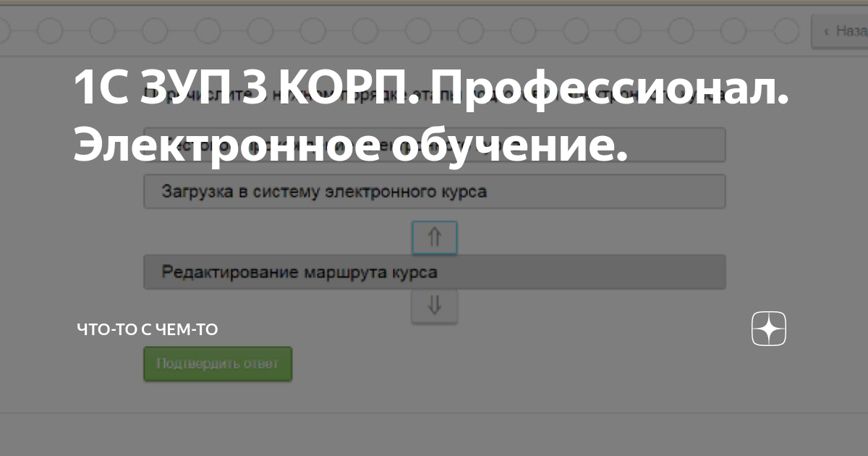Select item Редактирование маршрута курса
This screenshot has height=456, width=868.
tap(434, 272)
